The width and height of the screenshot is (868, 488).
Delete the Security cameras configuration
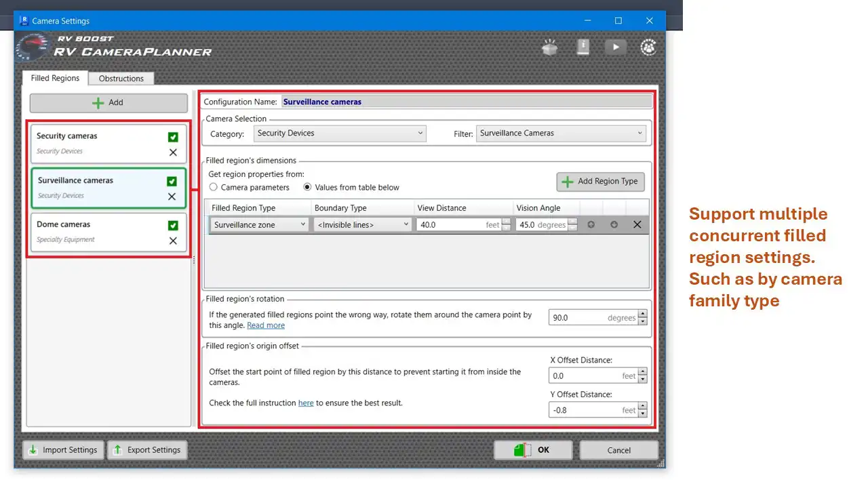[x=173, y=152]
